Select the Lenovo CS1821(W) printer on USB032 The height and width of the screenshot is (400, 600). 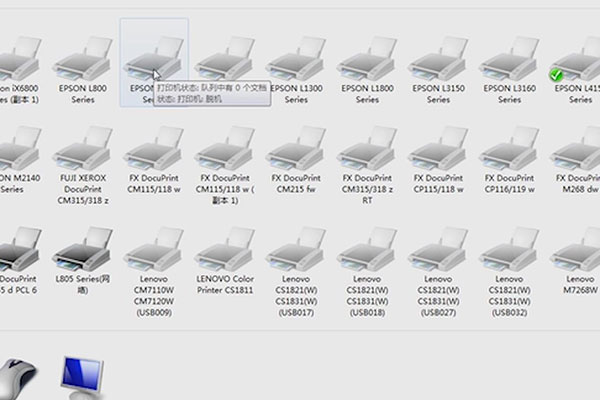point(509,245)
